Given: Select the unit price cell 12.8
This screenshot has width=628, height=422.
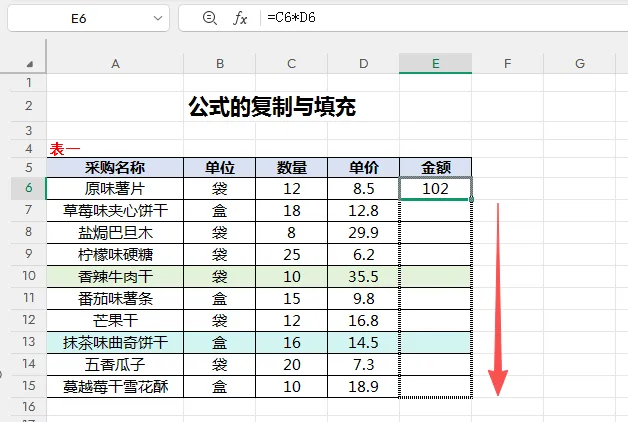Looking at the screenshot, I should click(x=364, y=211).
